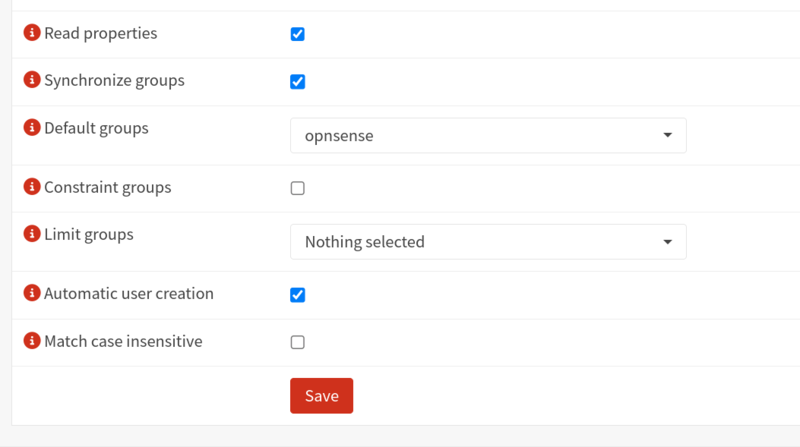Disable the Synchronize groups checkbox

tap(297, 82)
